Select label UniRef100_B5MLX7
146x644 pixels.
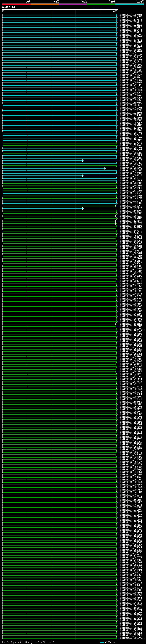pyautogui.click(x=131, y=467)
